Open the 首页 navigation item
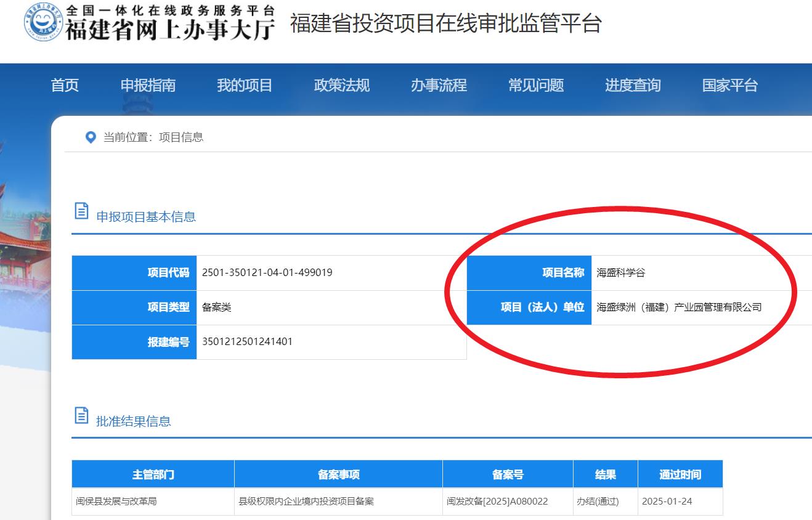Viewport: 812px width, 520px height. [x=65, y=86]
